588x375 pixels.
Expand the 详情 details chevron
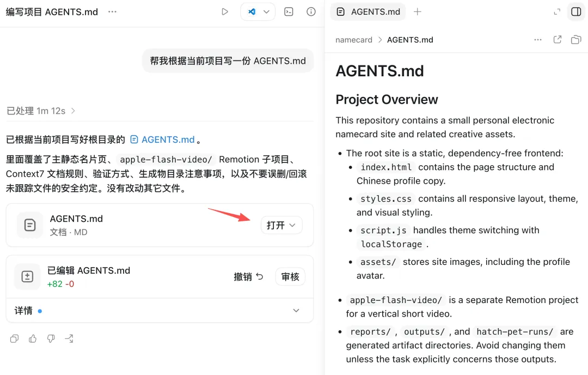pos(296,311)
